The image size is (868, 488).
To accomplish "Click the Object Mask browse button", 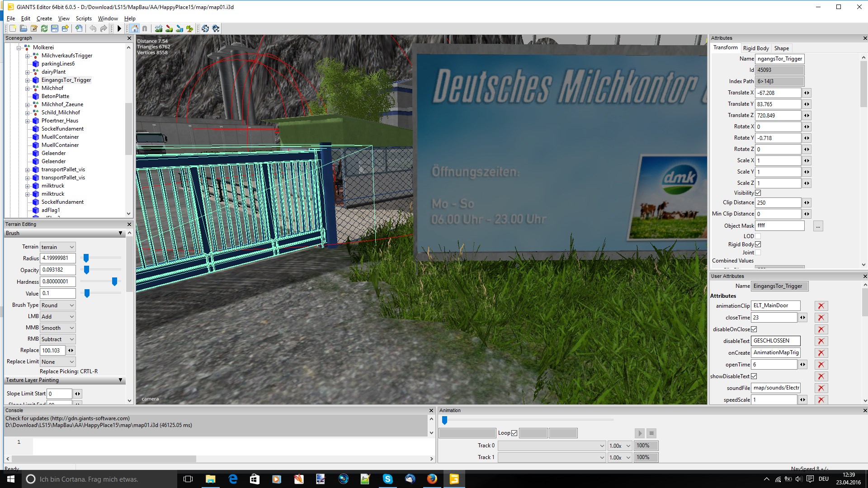I will (x=818, y=226).
